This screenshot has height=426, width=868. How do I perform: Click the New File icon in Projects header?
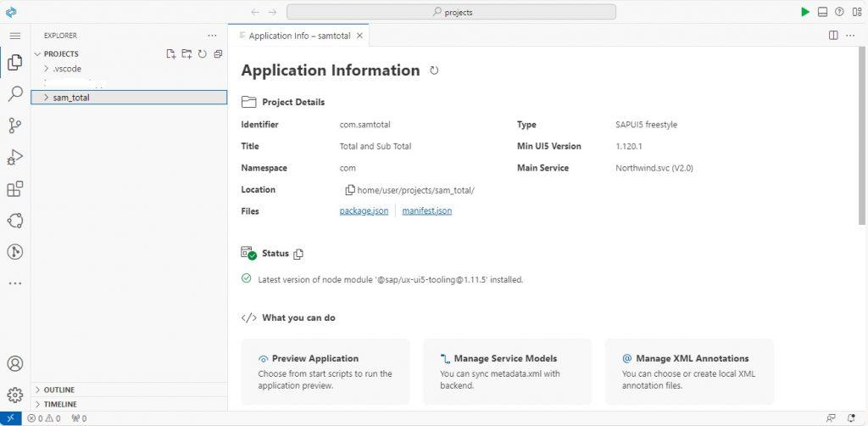click(x=171, y=53)
